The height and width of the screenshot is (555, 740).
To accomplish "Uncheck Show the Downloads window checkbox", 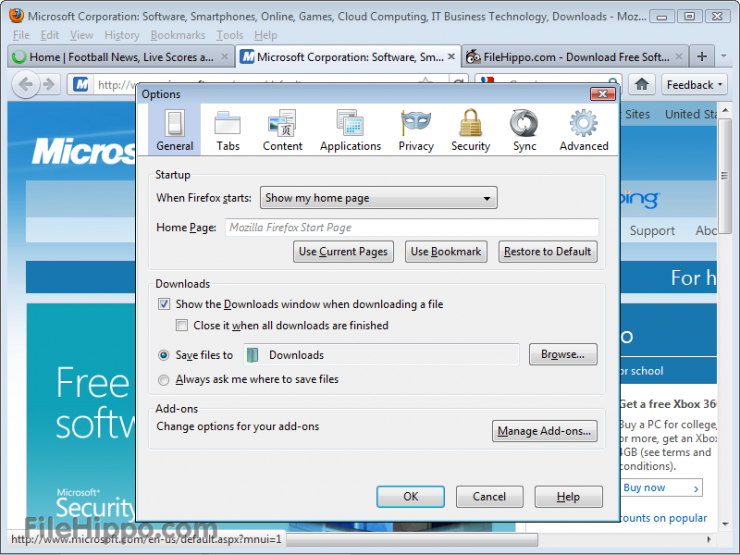I will point(165,304).
